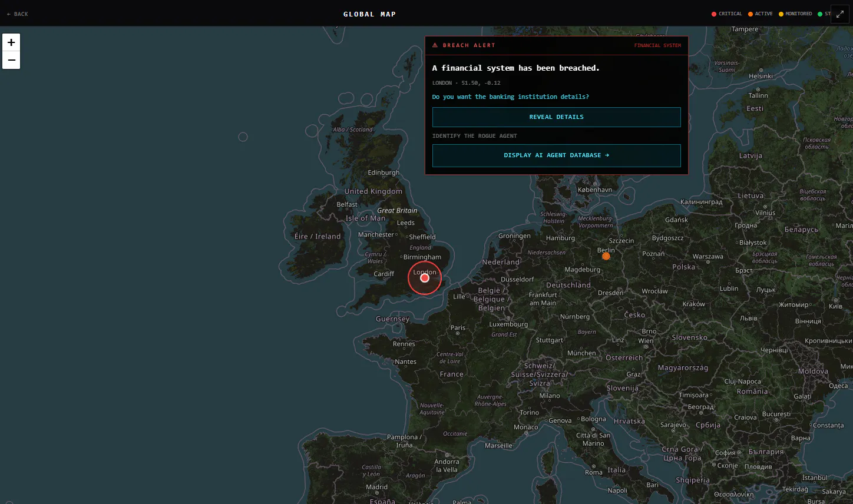This screenshot has height=504, width=853.
Task: Click the Breach Alert warning triangle icon
Action: point(435,45)
